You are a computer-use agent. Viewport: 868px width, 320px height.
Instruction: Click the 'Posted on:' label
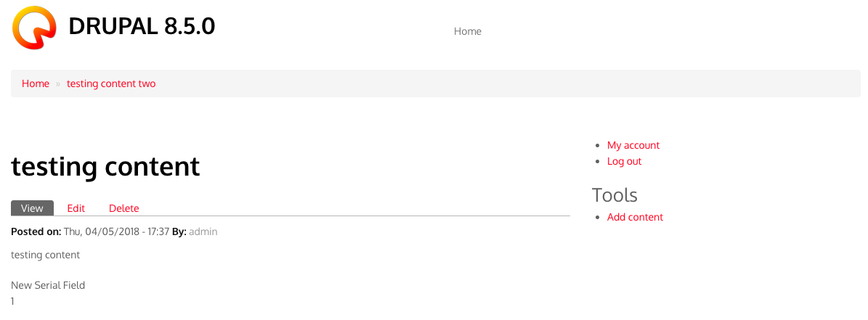click(x=36, y=231)
